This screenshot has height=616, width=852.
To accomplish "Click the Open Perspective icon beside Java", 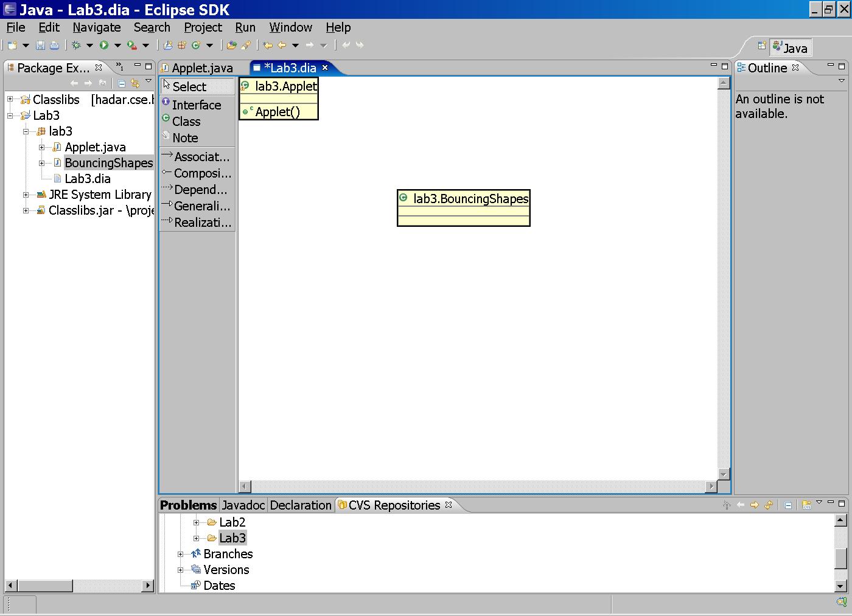I will point(761,46).
